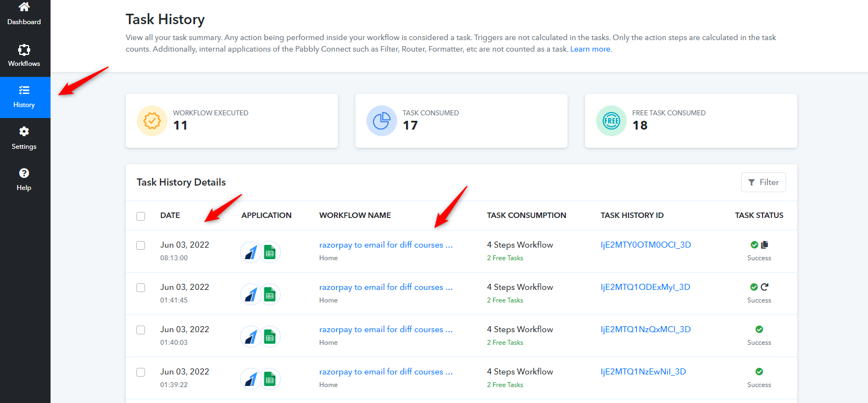Click green success check in 01:39:22 row
Image resolution: width=868 pixels, height=403 pixels.
[x=759, y=372]
